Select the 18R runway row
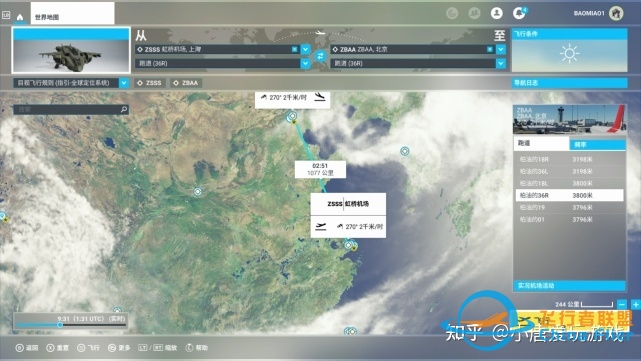This screenshot has width=641, height=361. pyautogui.click(x=569, y=159)
